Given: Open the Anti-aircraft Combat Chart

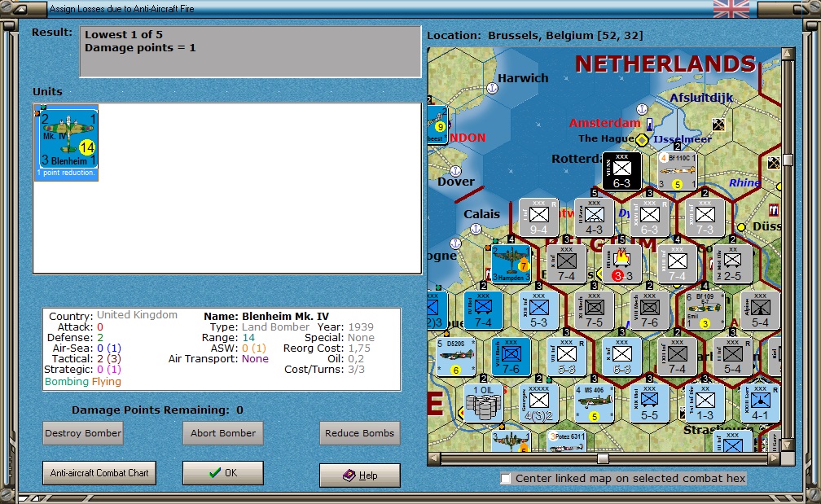Looking at the screenshot, I should (x=99, y=472).
